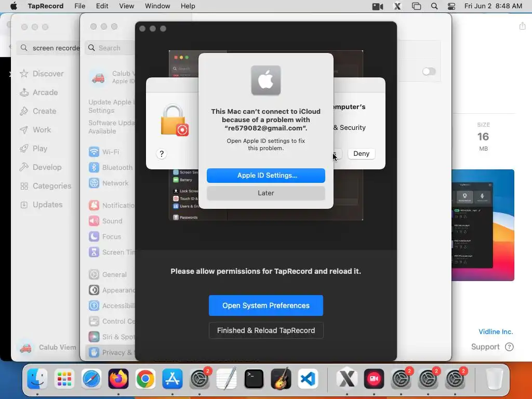Click Deny in the security dialog
The image size is (532, 399).
(x=362, y=154)
